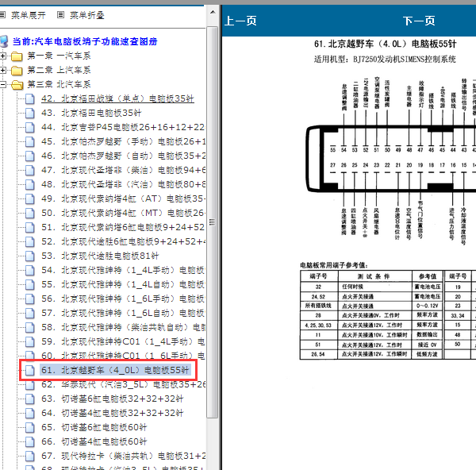Open item 63 切诺基6缸电脑板32+32+32针
The height and width of the screenshot is (470, 476).
tap(113, 399)
